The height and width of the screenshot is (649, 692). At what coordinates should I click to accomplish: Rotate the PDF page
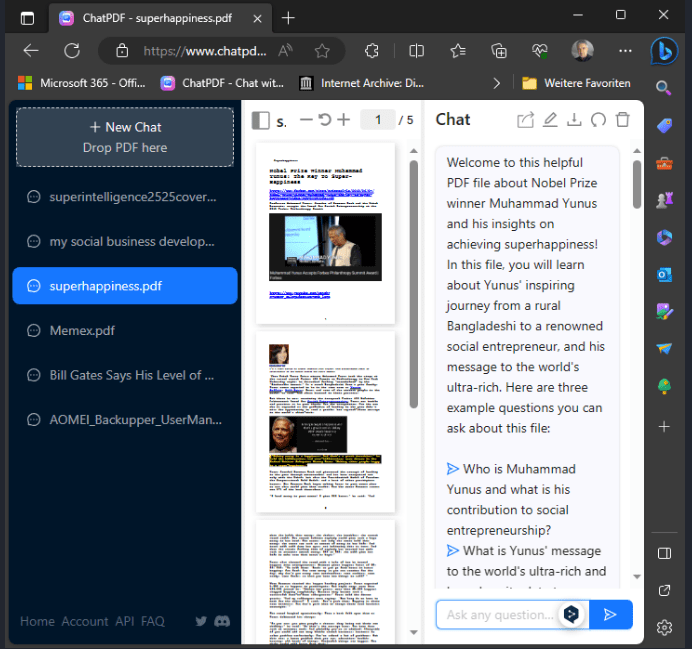click(x=324, y=120)
